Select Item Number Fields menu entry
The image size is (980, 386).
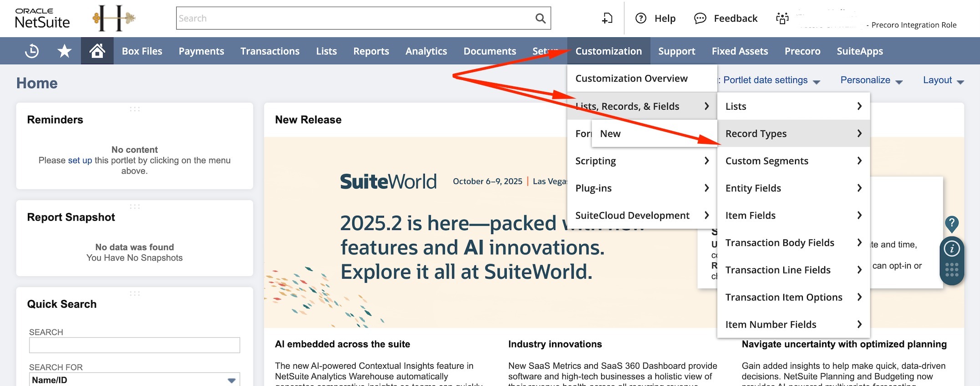click(x=793, y=325)
